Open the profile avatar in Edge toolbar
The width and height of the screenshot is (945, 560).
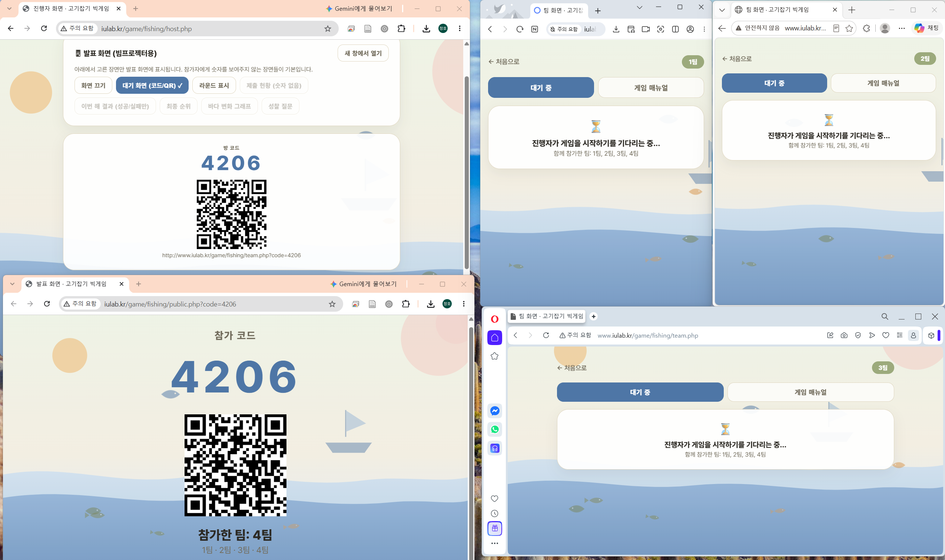click(885, 28)
